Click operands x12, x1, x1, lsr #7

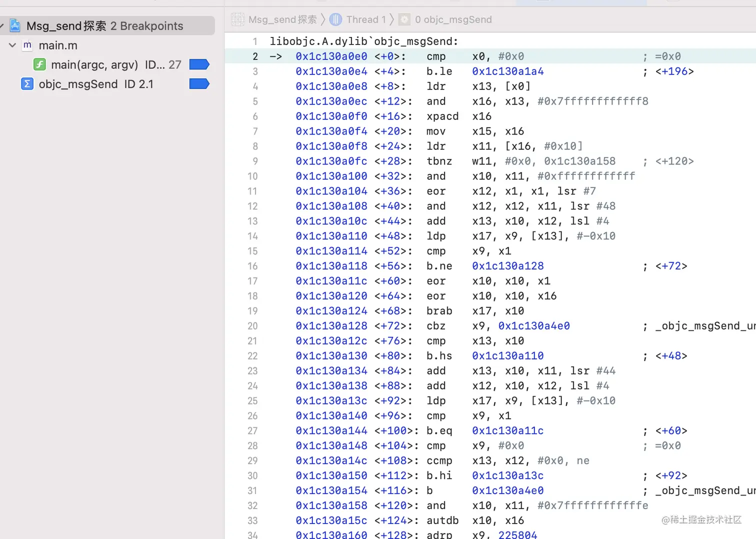click(534, 191)
